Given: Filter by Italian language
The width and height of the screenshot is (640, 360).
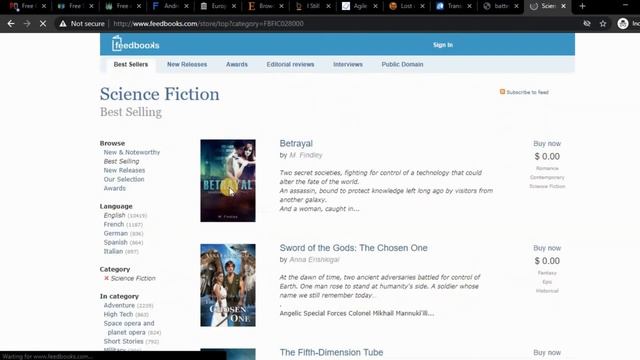Looking at the screenshot, I should tap(113, 251).
